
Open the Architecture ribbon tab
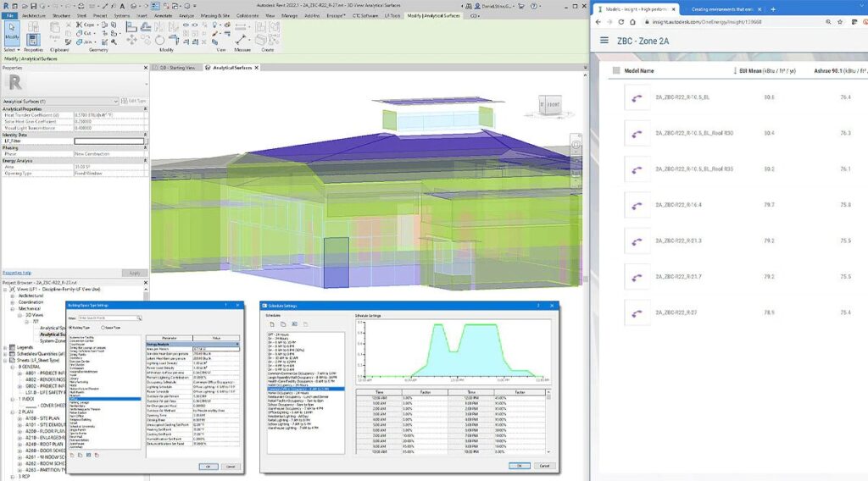tap(34, 15)
